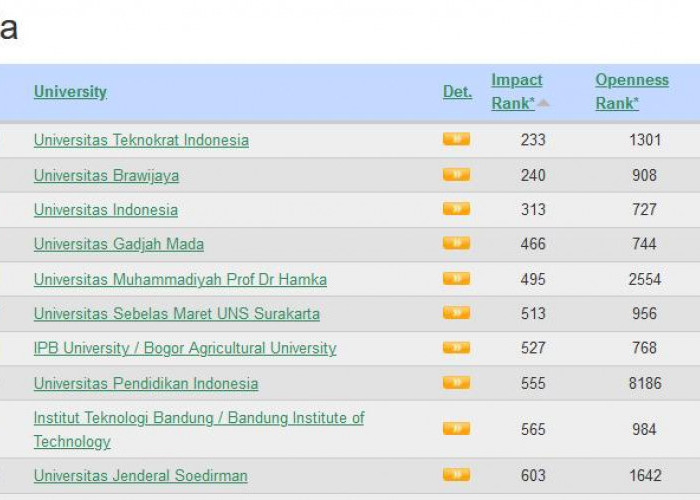
Task: Select impact rank value 240
Action: (x=533, y=175)
